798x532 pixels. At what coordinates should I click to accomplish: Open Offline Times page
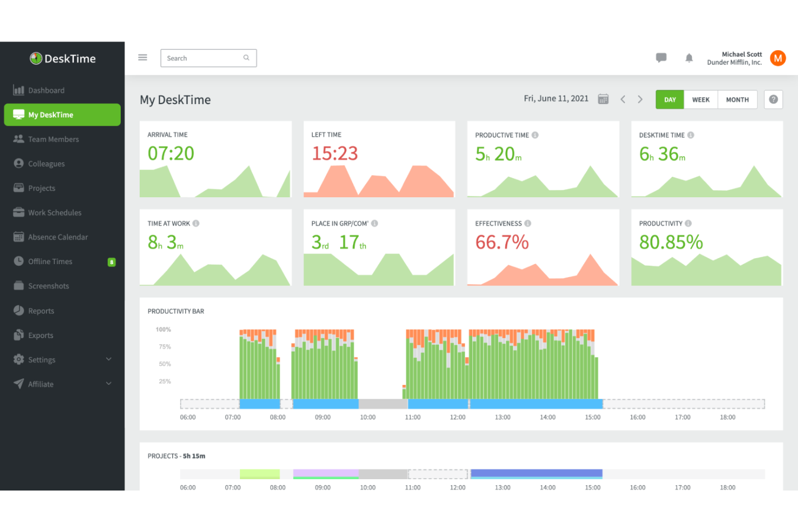coord(62,261)
